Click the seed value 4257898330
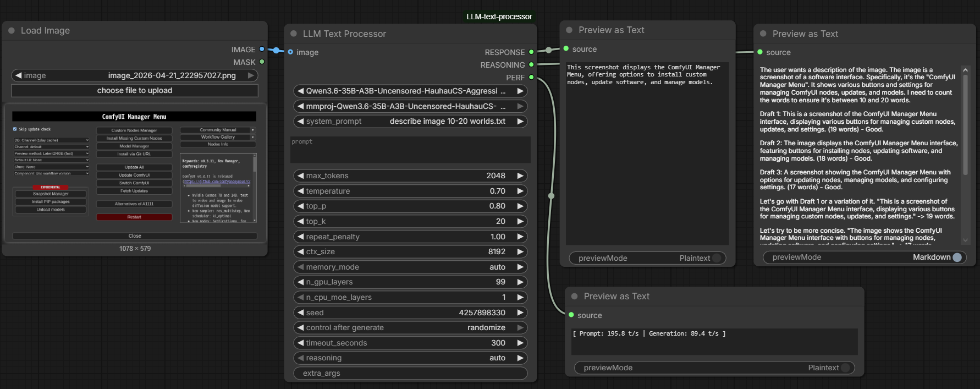This screenshot has width=980, height=389. [482, 313]
